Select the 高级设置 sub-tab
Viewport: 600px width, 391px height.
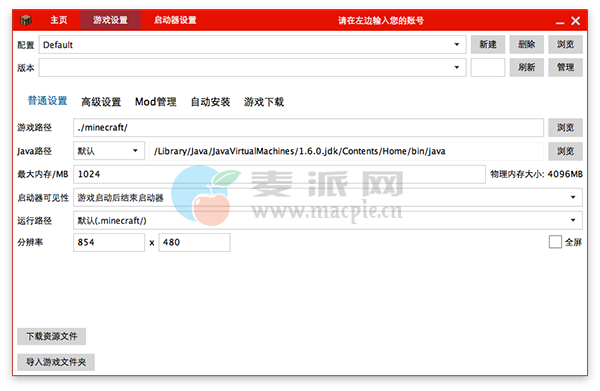coord(101,102)
